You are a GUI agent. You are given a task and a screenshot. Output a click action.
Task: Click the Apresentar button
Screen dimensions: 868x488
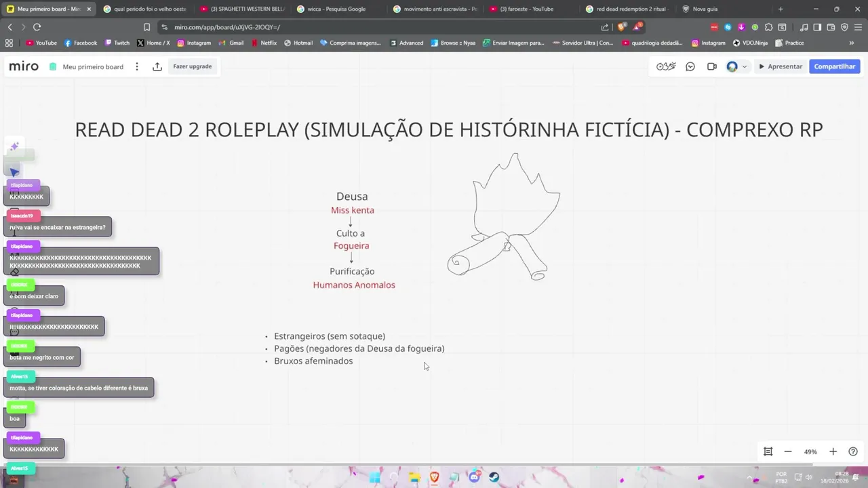pyautogui.click(x=781, y=66)
